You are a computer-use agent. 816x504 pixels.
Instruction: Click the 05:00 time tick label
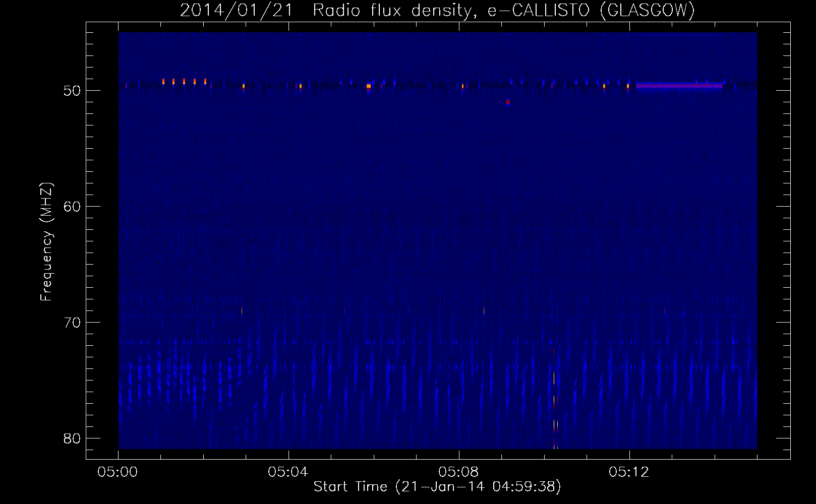click(118, 472)
